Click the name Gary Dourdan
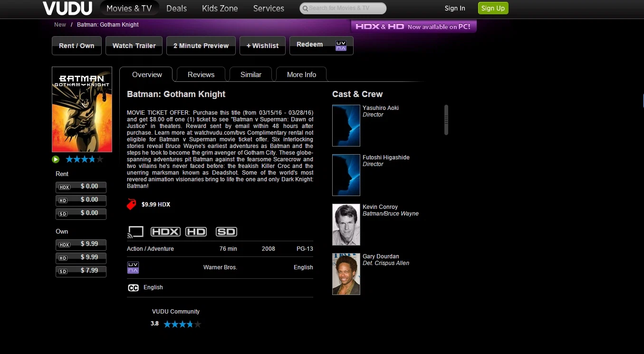 click(x=381, y=256)
